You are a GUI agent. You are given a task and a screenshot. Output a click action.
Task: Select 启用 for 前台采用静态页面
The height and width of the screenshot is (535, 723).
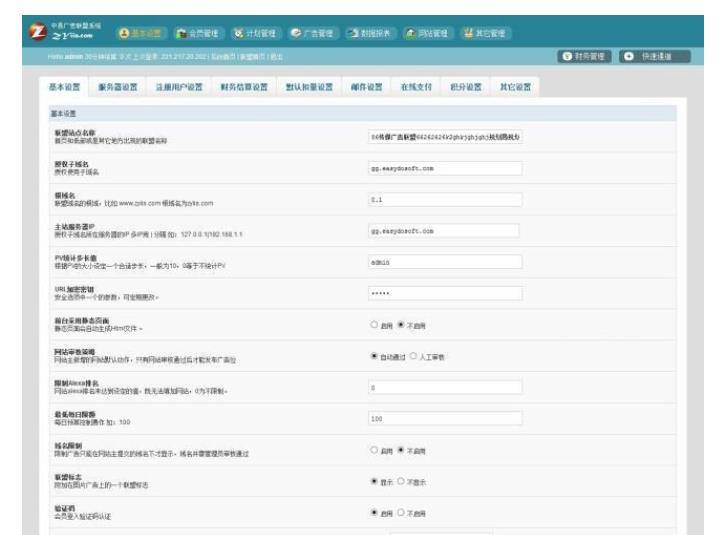374,325
